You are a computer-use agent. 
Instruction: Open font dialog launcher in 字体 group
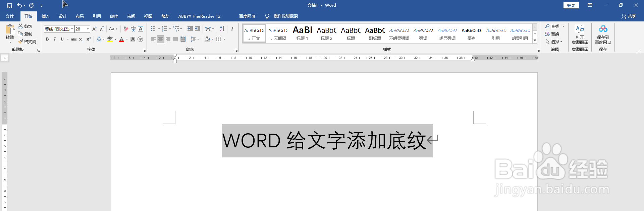tap(144, 50)
